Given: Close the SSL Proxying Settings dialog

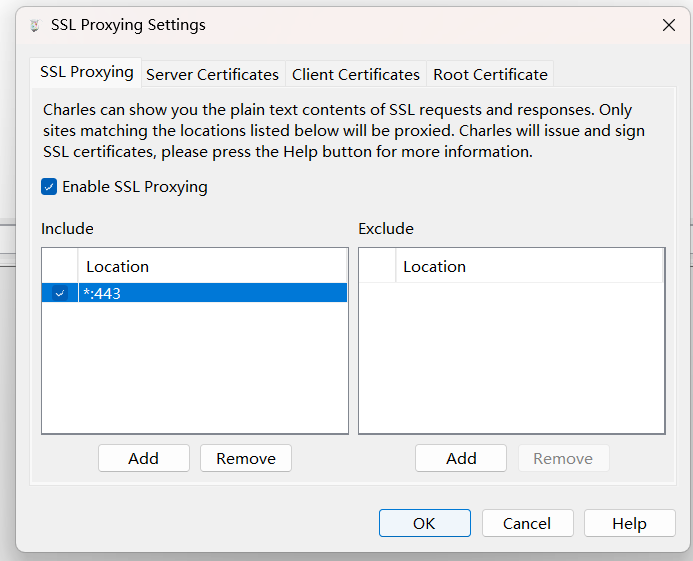Looking at the screenshot, I should (669, 25).
